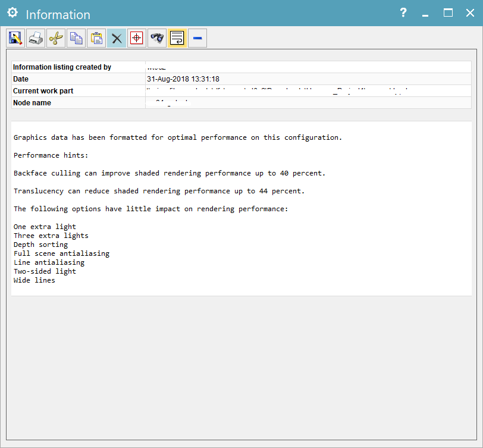The image size is (483, 448).
Task: Click the 'Backface culling' performance hint line
Action: (x=170, y=173)
